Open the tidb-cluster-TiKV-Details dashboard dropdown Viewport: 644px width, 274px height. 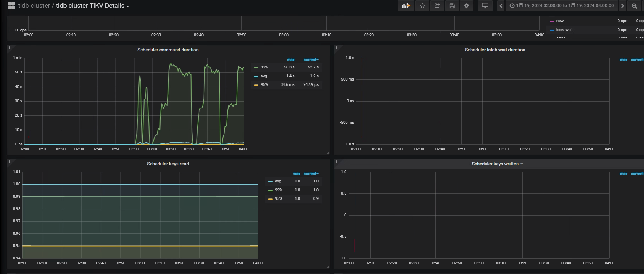click(92, 6)
